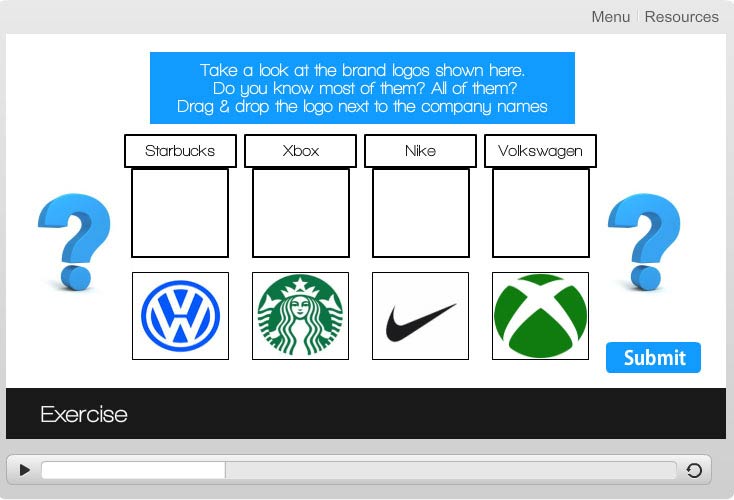
Task: Click the Exercise slide title
Action: [x=84, y=414]
